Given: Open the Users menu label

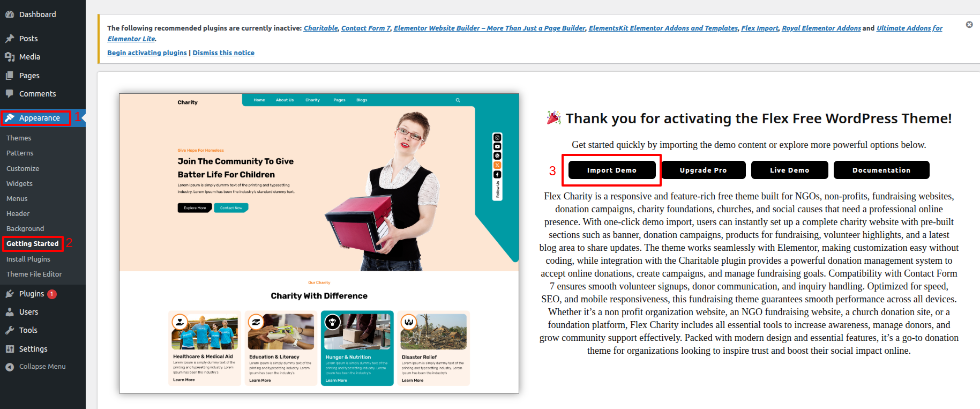Looking at the screenshot, I should (29, 312).
